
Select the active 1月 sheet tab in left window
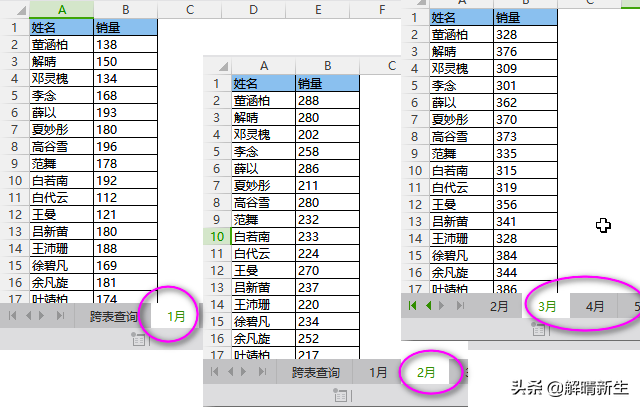point(176,316)
